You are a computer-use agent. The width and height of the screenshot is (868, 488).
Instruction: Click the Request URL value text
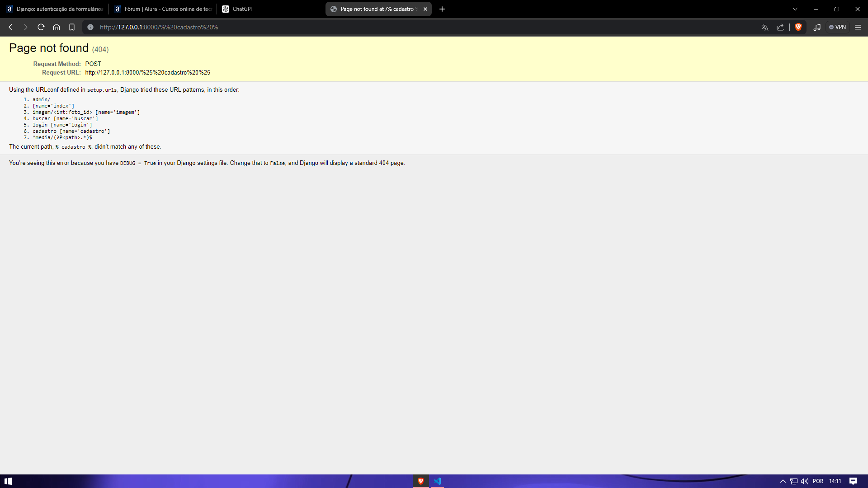[148, 73]
